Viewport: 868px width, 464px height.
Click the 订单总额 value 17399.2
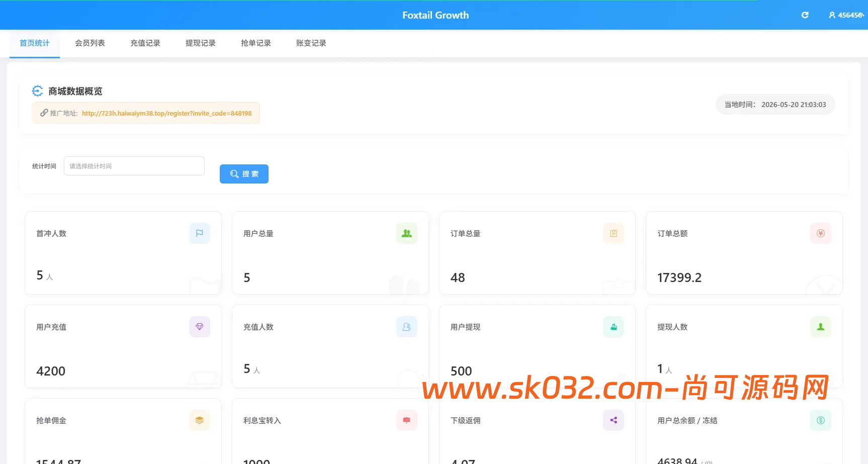679,277
